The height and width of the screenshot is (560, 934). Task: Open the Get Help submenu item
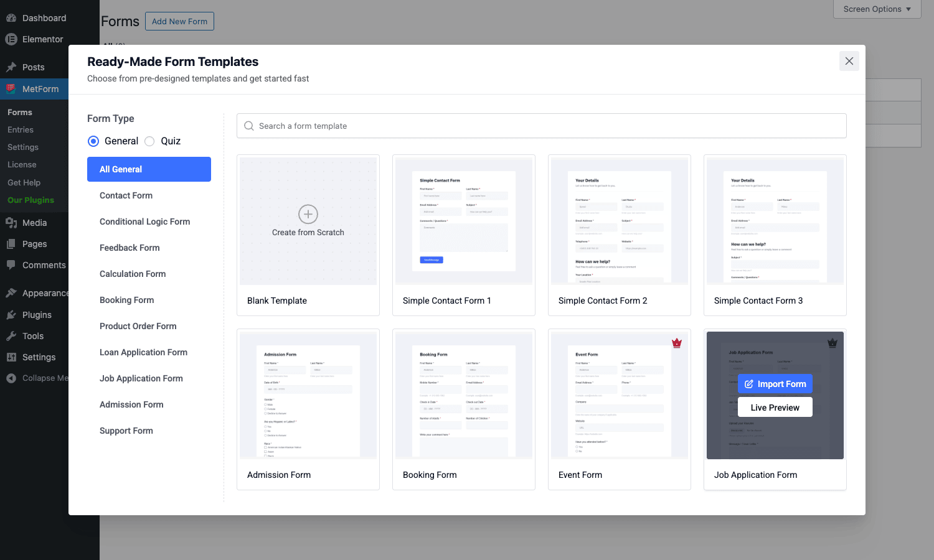[24, 183]
